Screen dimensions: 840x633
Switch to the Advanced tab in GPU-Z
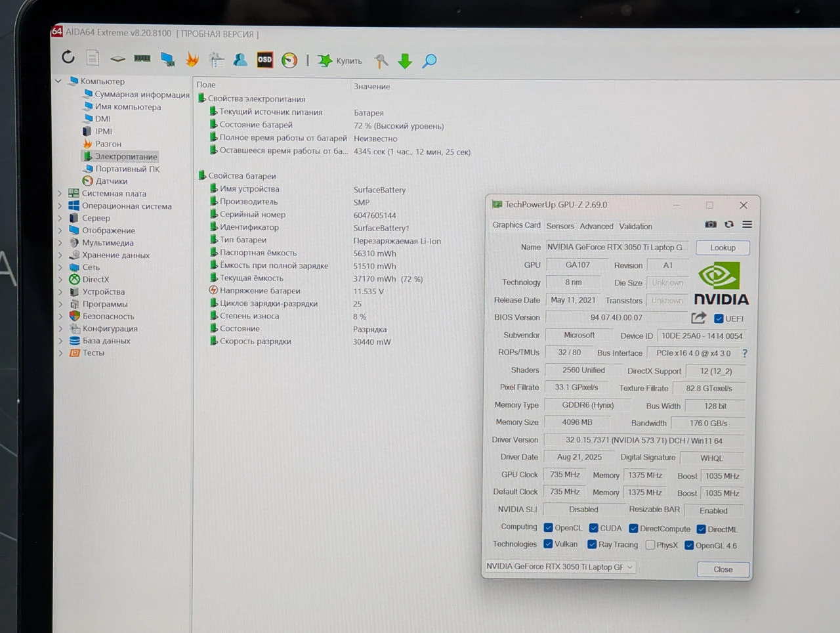(597, 226)
